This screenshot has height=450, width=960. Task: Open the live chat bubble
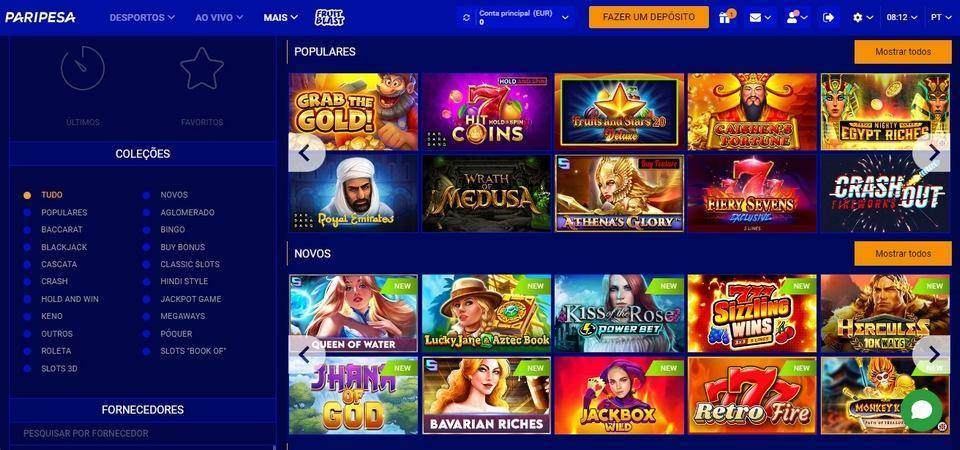[x=921, y=410]
